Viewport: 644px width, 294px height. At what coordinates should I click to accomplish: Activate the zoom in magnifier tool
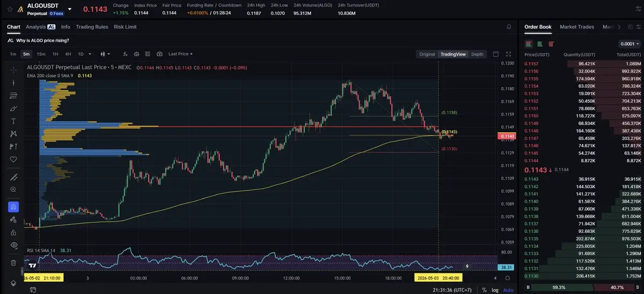[x=13, y=190]
